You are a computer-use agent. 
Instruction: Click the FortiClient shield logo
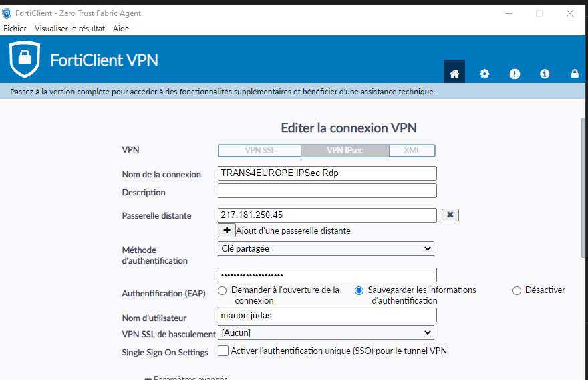25,59
